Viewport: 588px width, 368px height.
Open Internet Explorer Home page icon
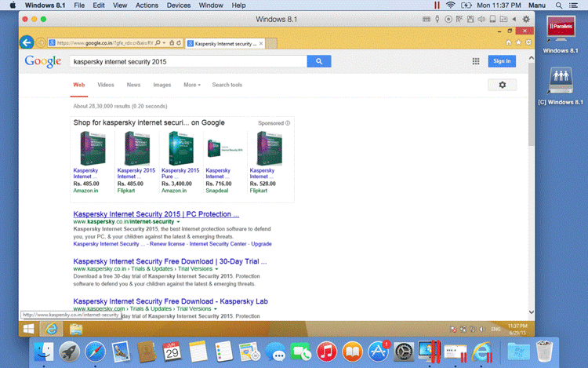(x=509, y=42)
